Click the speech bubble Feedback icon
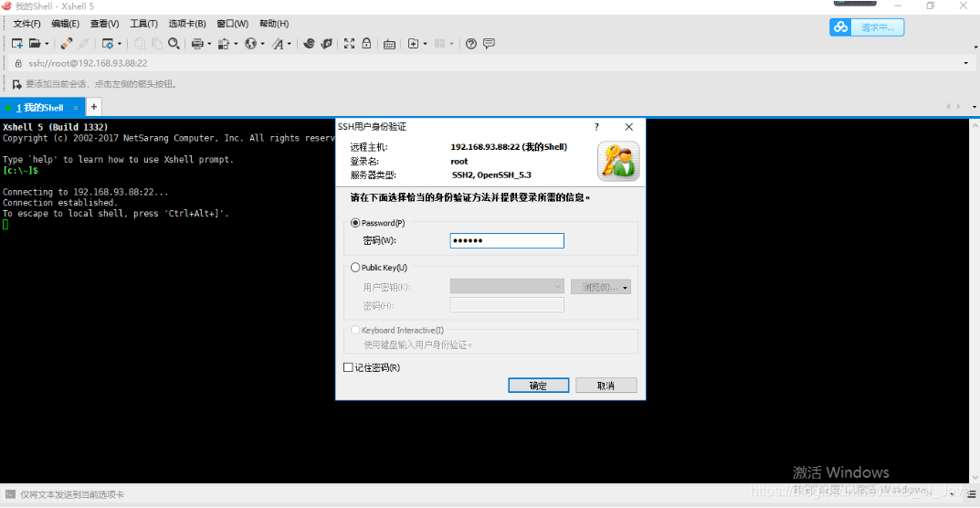This screenshot has height=508, width=980. 490,44
